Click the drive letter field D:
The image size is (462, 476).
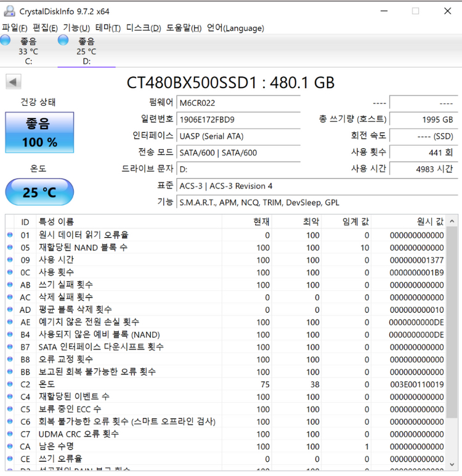[x=238, y=169]
